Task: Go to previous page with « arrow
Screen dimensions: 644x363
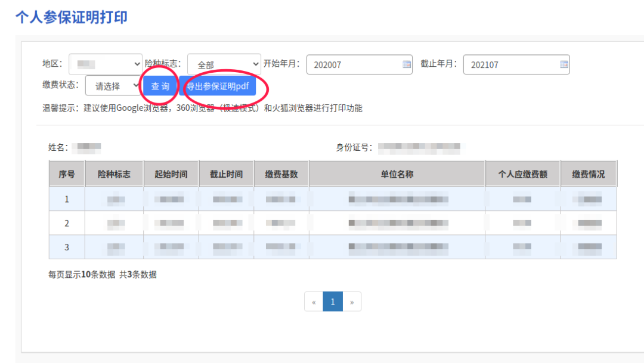Action: [x=314, y=302]
